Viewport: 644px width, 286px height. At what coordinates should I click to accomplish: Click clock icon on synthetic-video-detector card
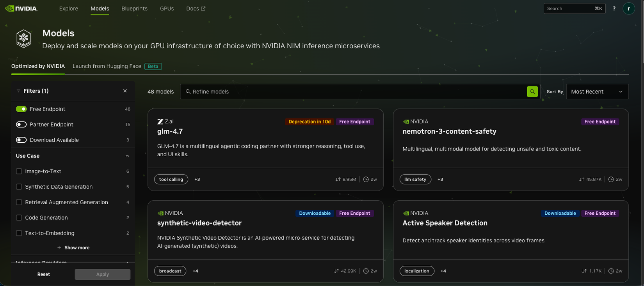click(366, 271)
